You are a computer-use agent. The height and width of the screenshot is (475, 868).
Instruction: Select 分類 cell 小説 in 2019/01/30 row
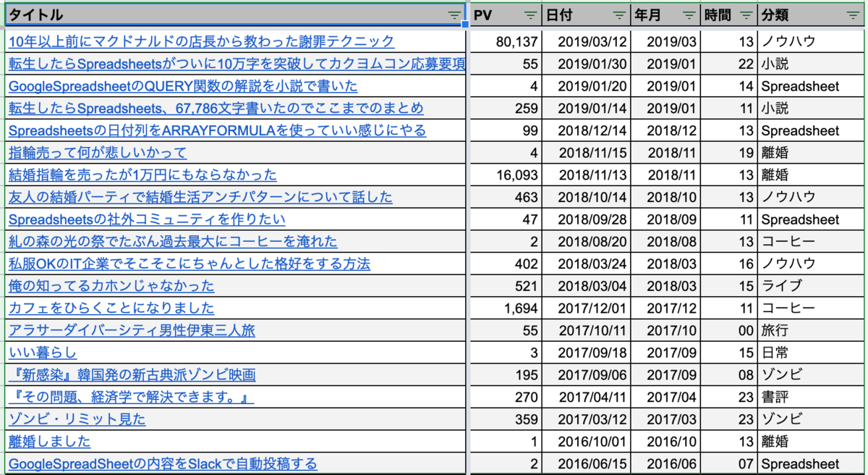click(x=810, y=64)
